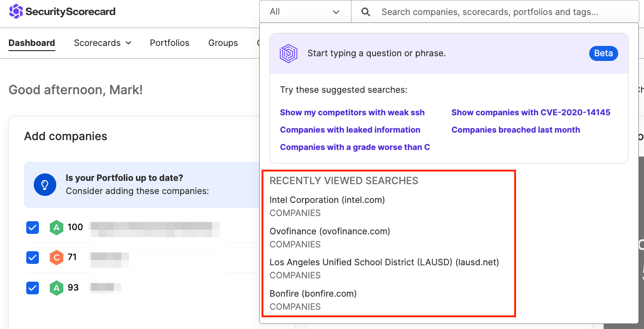Screen dimensions: 644x329
Task: Select 'Companies with a grade worse than C'
Action: click(355, 147)
